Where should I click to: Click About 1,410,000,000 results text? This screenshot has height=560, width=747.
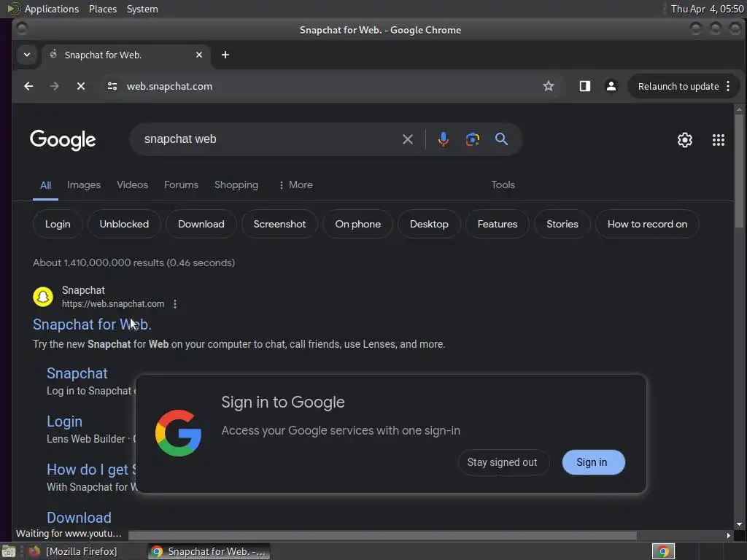coord(134,262)
